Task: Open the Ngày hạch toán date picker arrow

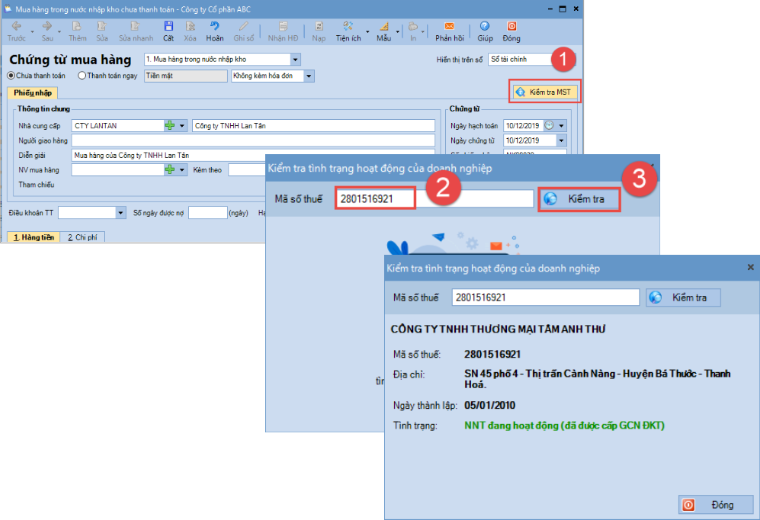Action: (561, 126)
